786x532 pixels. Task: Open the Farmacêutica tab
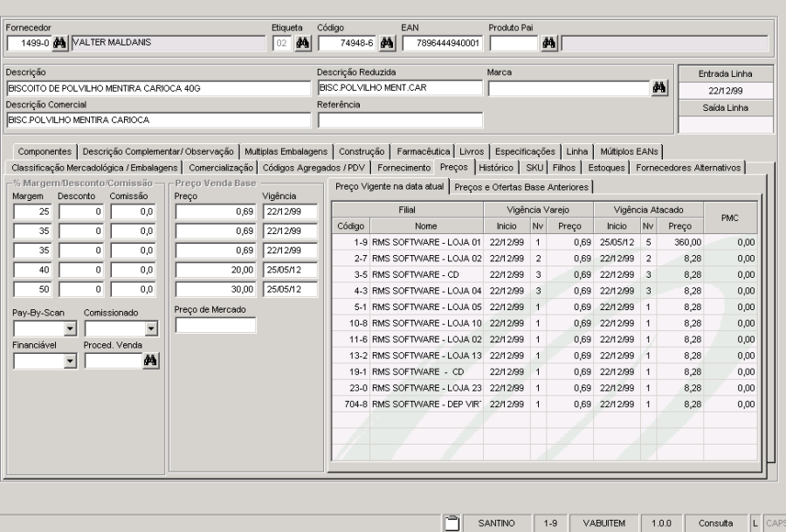coord(423,151)
